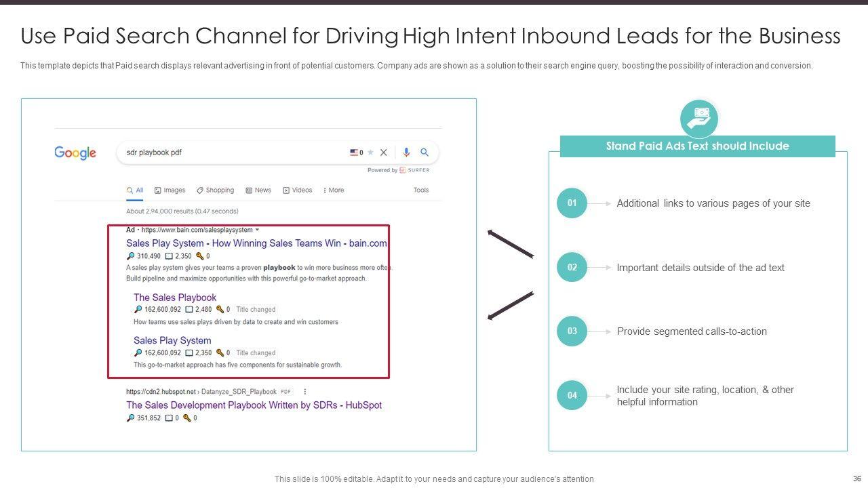Click the US flag icon in the search bar

(354, 152)
